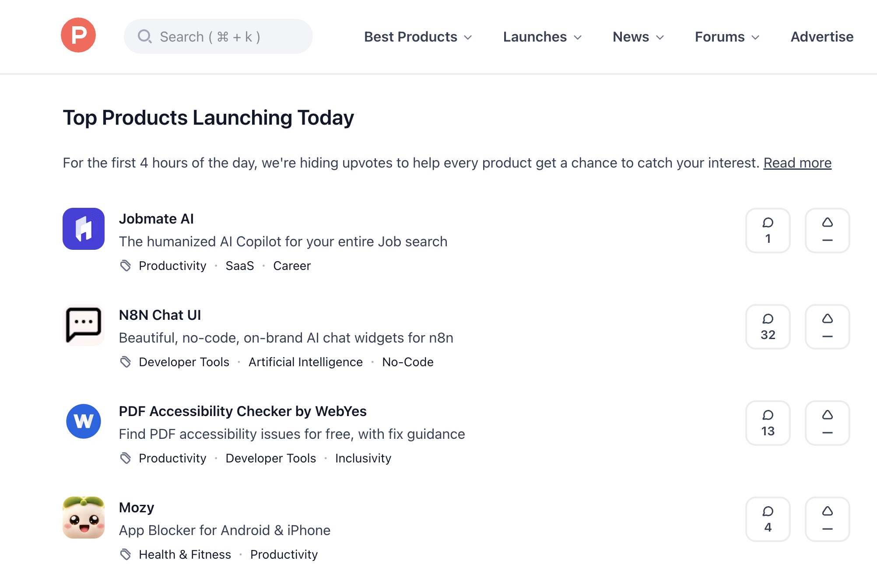Select Jobmate AI's Productivity tag
This screenshot has height=588, width=877.
(x=172, y=266)
